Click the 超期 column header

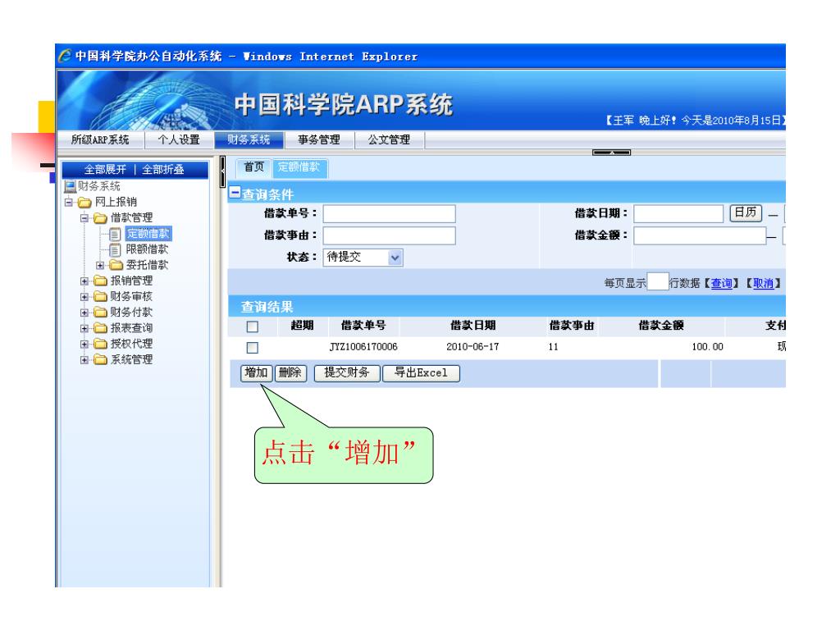click(302, 326)
